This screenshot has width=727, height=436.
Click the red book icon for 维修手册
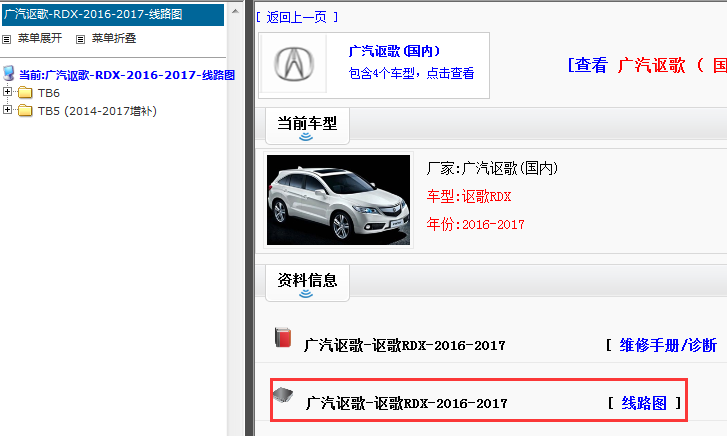tap(283, 337)
